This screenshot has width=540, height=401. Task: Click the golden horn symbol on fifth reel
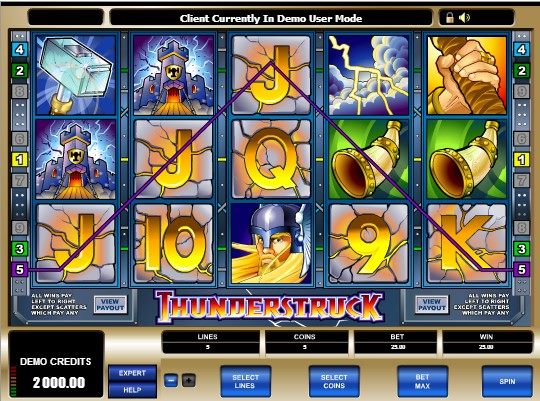tap(466, 160)
